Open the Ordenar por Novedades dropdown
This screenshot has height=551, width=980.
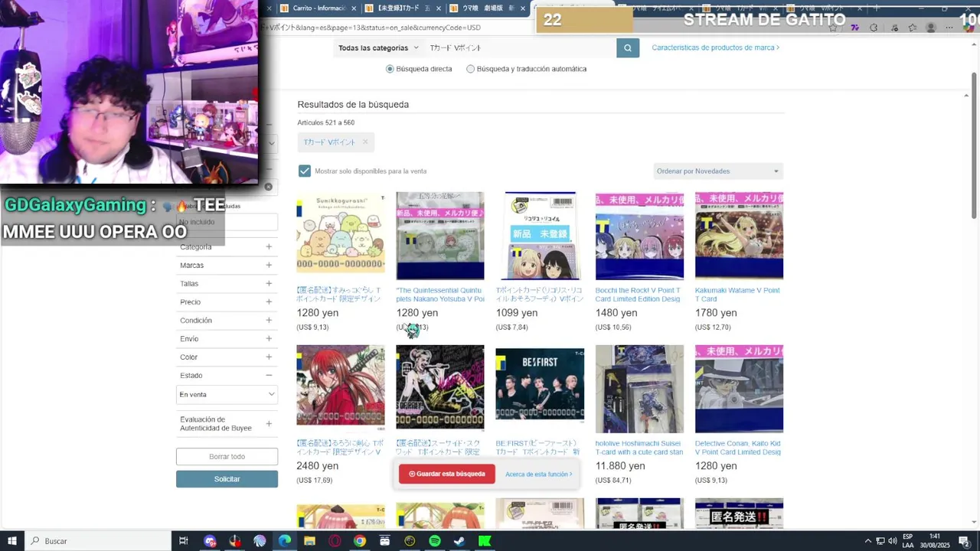(717, 171)
